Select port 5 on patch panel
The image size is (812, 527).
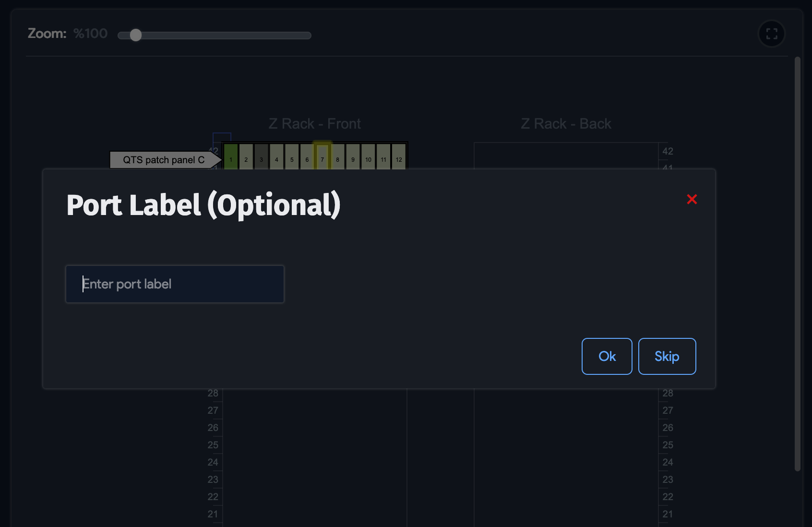click(292, 157)
